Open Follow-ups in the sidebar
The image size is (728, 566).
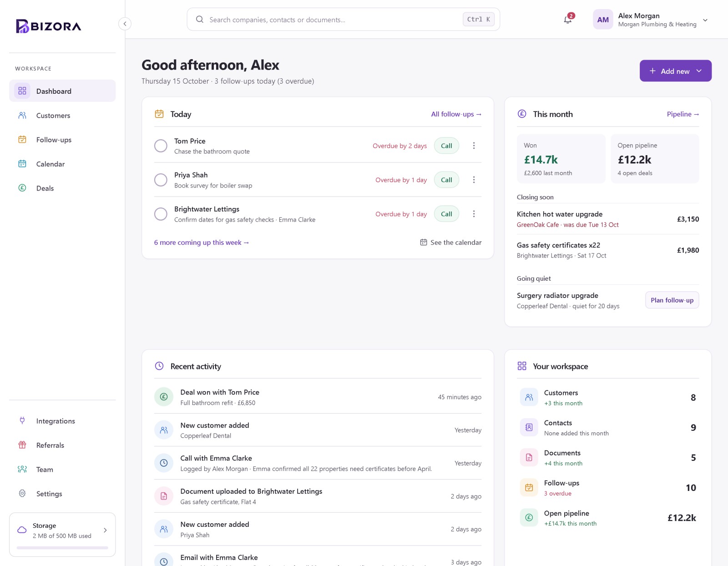(62, 140)
